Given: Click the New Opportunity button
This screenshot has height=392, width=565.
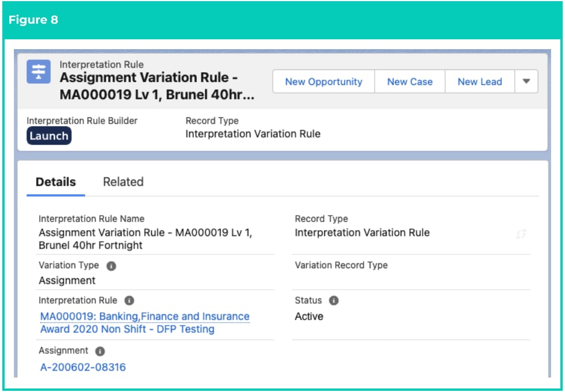Looking at the screenshot, I should (324, 82).
